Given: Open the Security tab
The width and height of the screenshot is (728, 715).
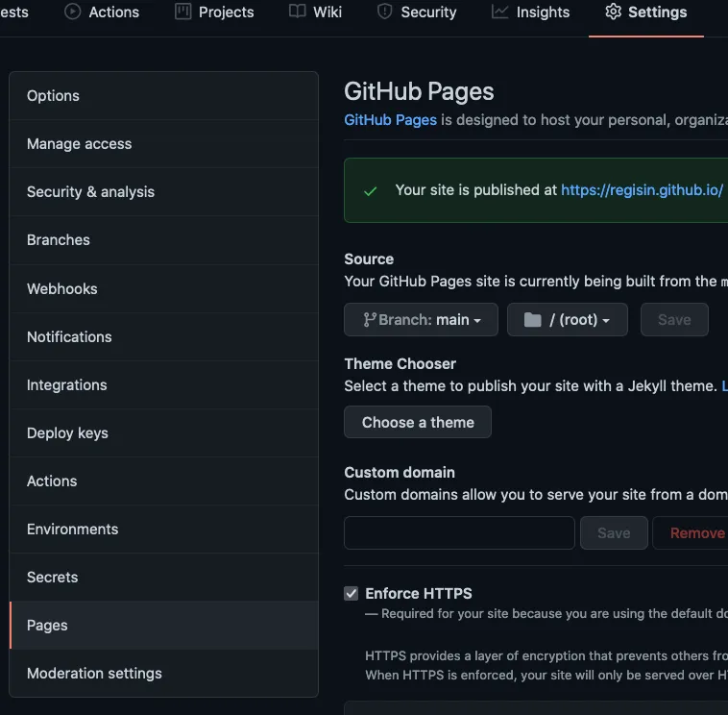Looking at the screenshot, I should click(417, 12).
